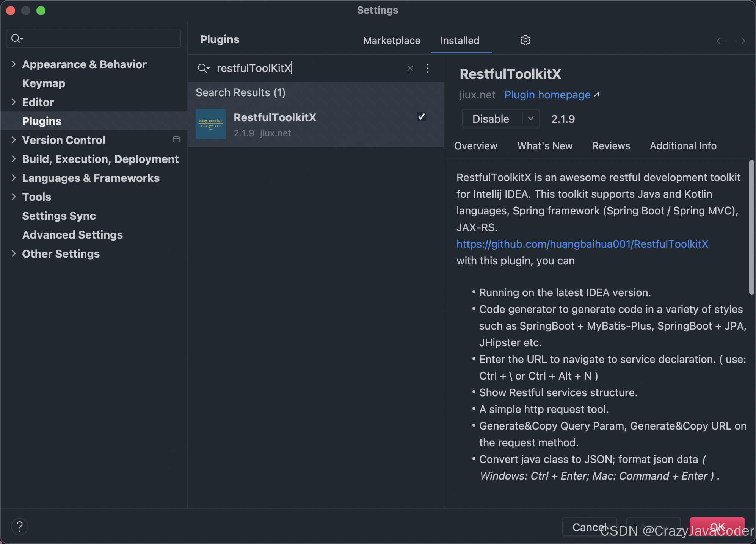Uncheck the RestfulToolkitX enabled checkbox

tap(422, 117)
